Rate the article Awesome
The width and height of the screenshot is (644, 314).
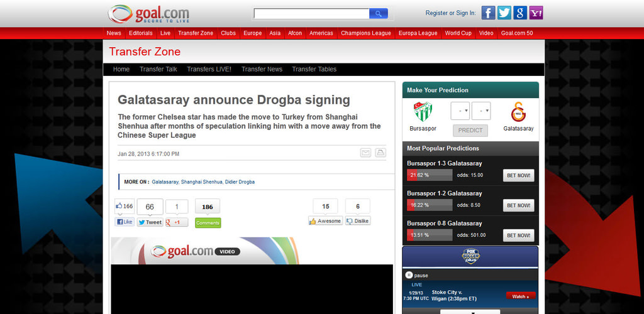point(325,221)
